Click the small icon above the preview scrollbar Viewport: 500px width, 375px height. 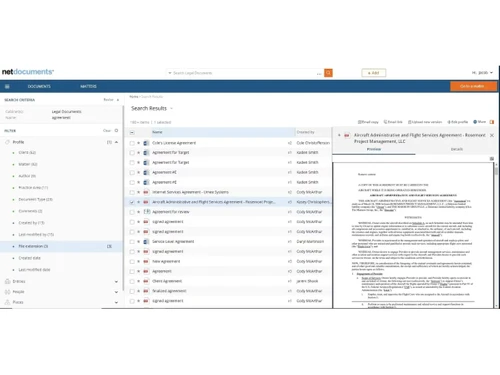click(492, 159)
